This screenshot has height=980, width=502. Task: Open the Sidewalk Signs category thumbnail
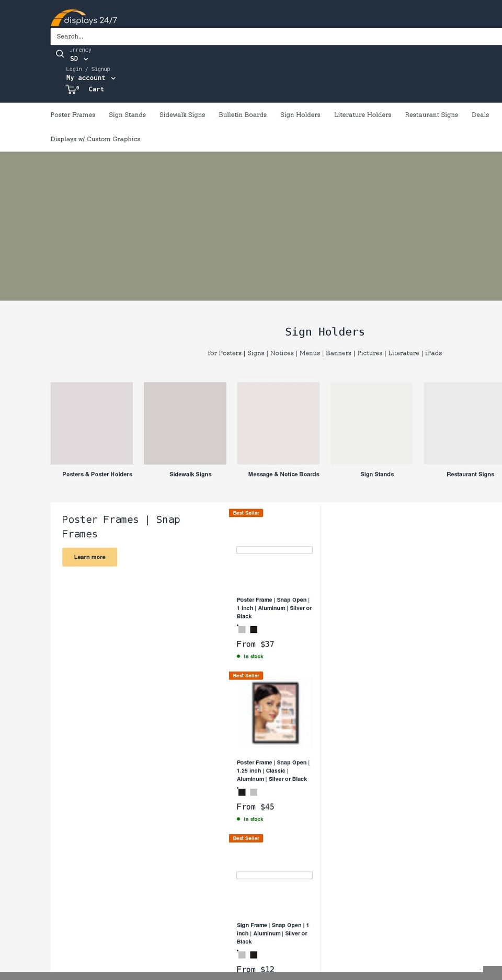[x=185, y=423]
